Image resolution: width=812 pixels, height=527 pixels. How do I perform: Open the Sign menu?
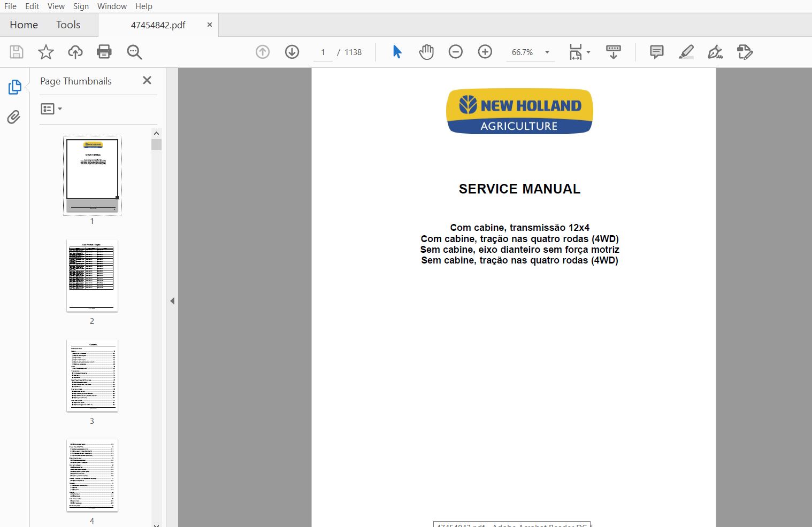[x=81, y=6]
